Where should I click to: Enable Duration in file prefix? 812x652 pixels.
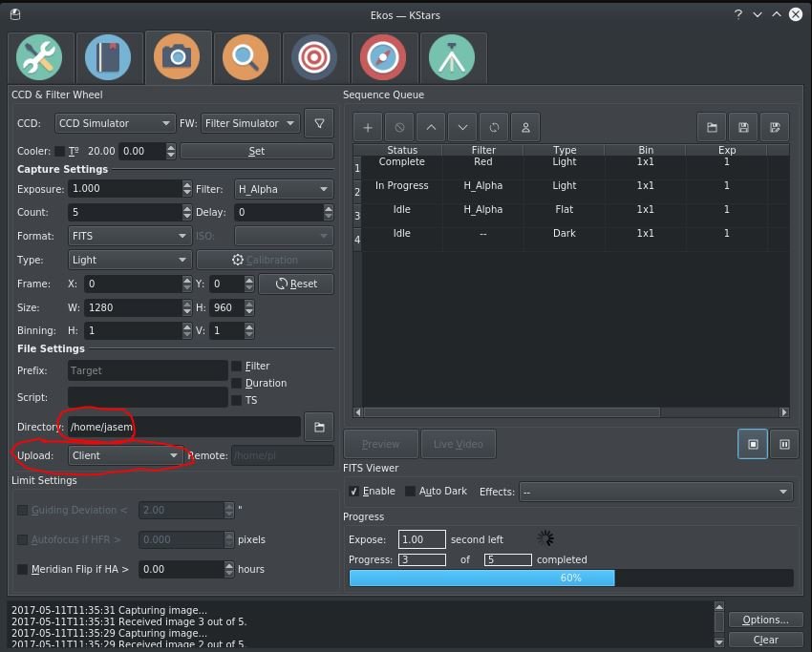coord(236,383)
